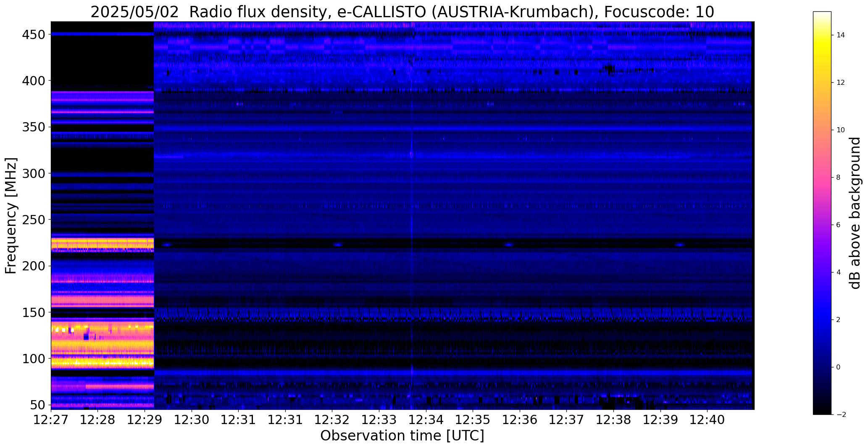Click the 12:30 time tick label
This screenshot has width=868, height=448.
click(192, 419)
